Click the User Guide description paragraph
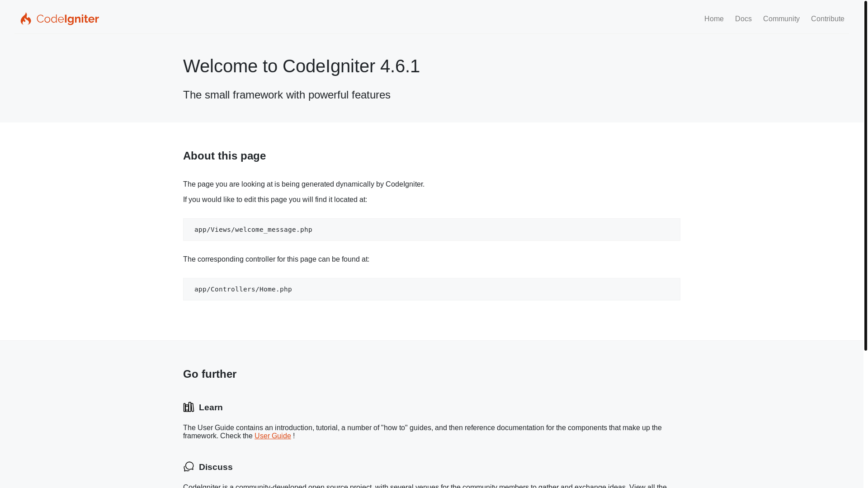This screenshot has width=868, height=488. (422, 432)
